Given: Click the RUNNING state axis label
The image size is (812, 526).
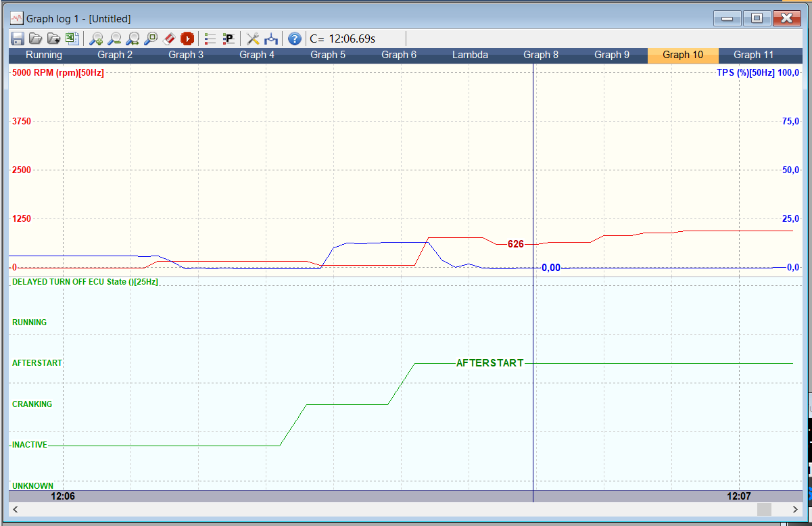Looking at the screenshot, I should click(30, 322).
